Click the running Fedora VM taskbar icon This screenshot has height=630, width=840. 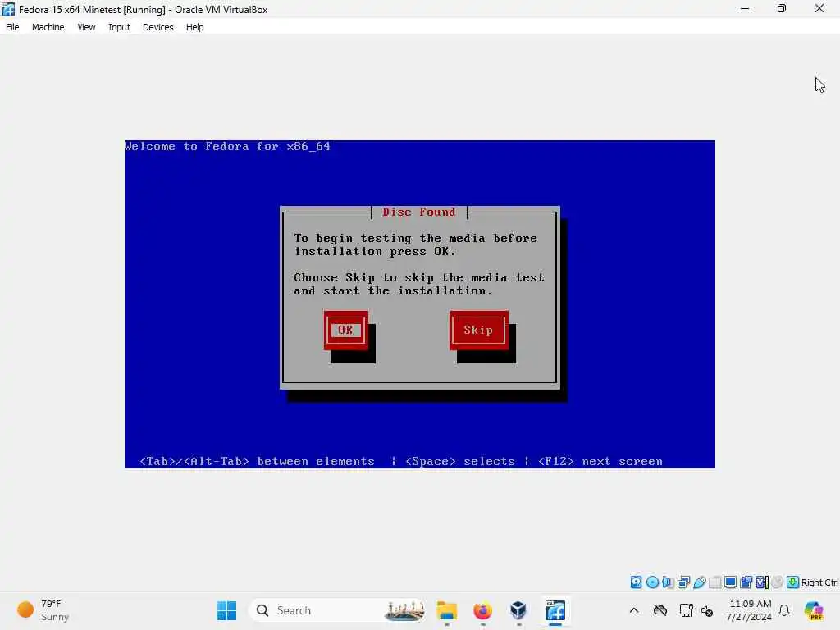tap(555, 610)
